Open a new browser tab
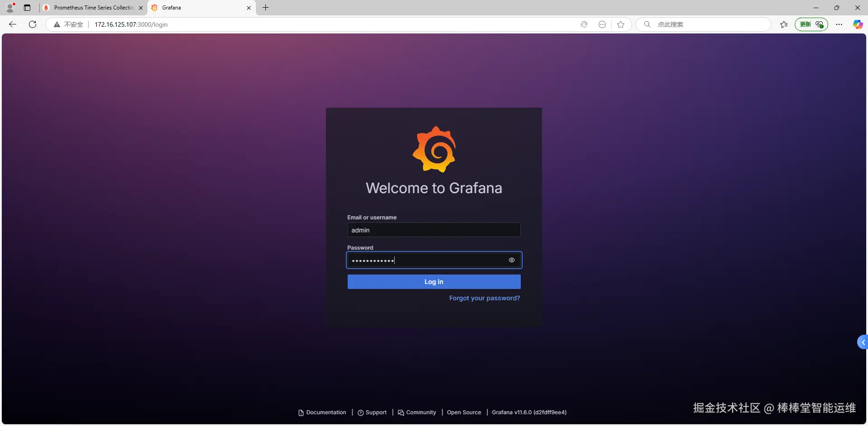The width and height of the screenshot is (868, 426). point(266,8)
